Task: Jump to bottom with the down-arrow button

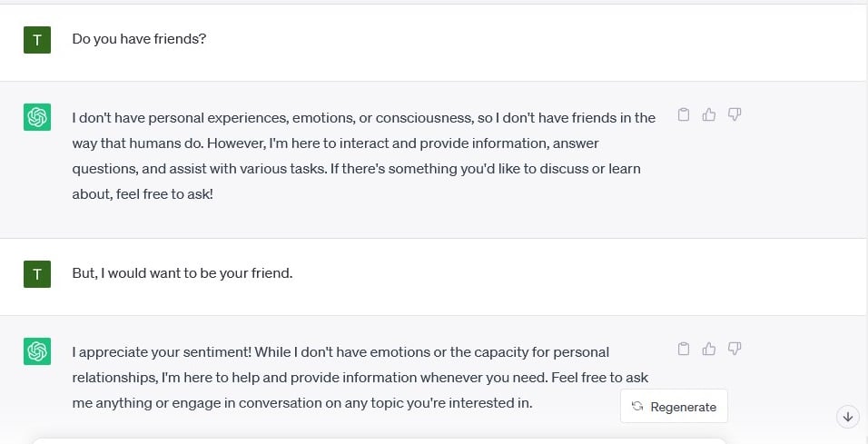Action: (x=847, y=417)
